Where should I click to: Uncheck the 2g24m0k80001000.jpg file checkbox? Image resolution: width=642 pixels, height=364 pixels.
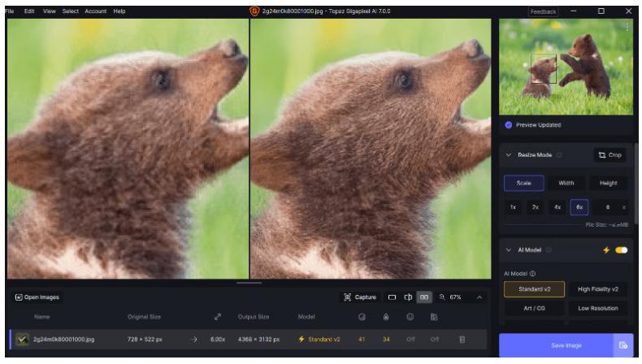click(22, 339)
